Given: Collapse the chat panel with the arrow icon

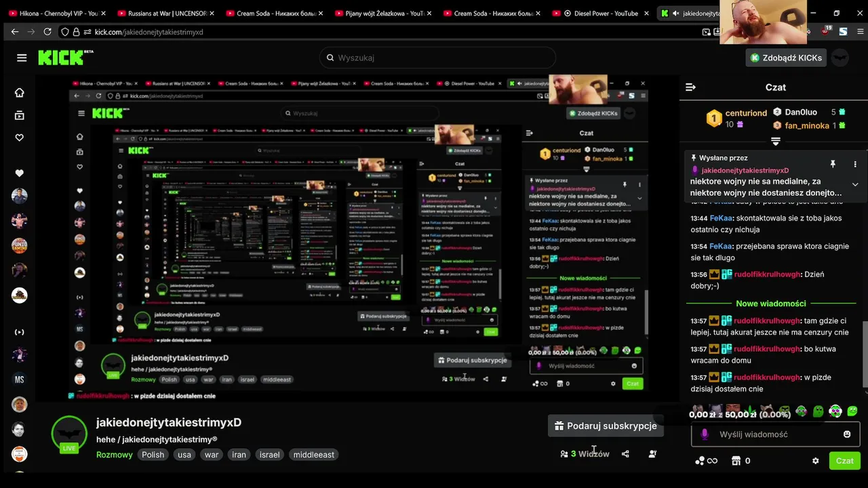Looking at the screenshot, I should 690,87.
